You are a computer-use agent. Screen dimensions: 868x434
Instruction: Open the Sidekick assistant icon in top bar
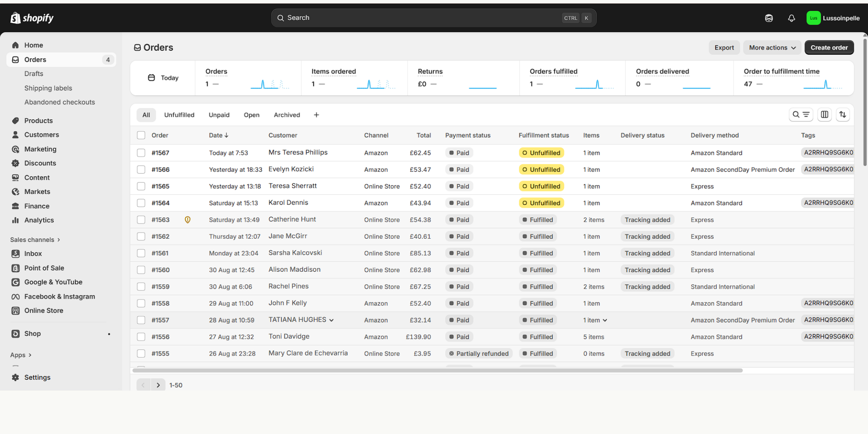pos(769,18)
